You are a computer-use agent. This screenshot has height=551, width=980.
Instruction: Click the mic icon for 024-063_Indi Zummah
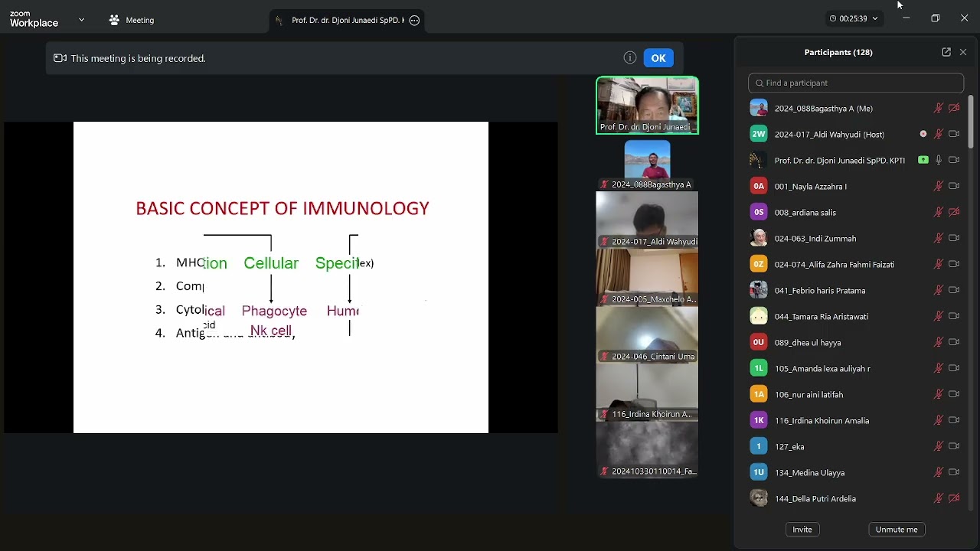[x=938, y=238]
